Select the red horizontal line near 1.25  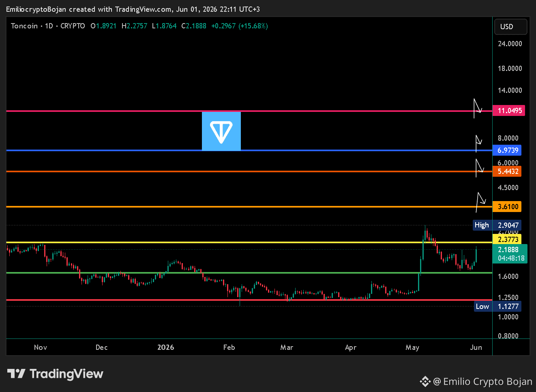[x=249, y=300]
